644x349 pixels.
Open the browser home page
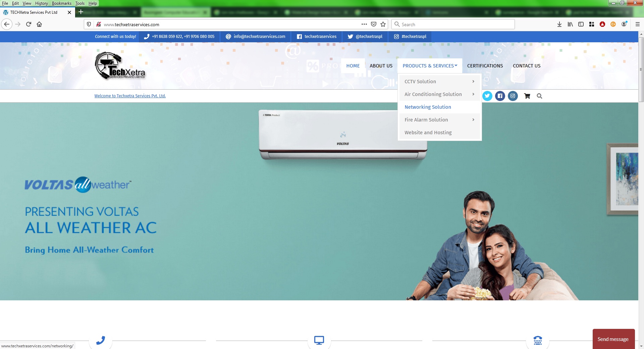[39, 24]
